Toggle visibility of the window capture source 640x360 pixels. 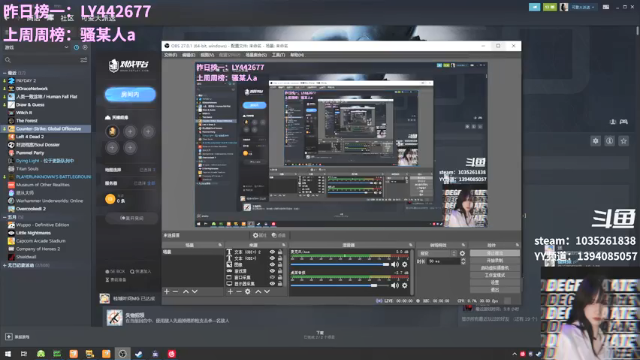pyautogui.click(x=272, y=277)
